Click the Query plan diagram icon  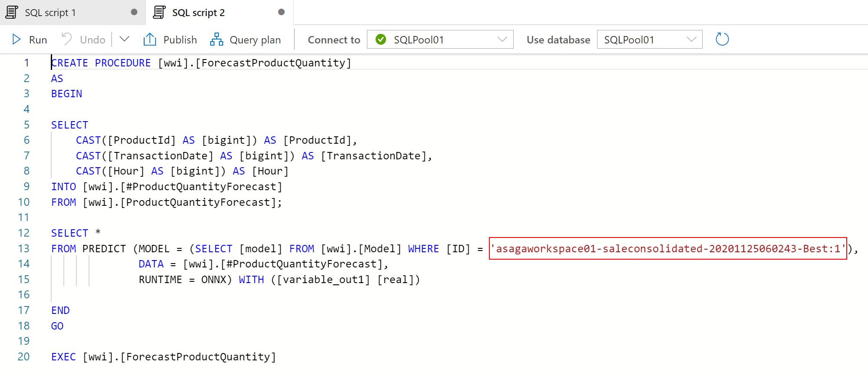coord(216,39)
